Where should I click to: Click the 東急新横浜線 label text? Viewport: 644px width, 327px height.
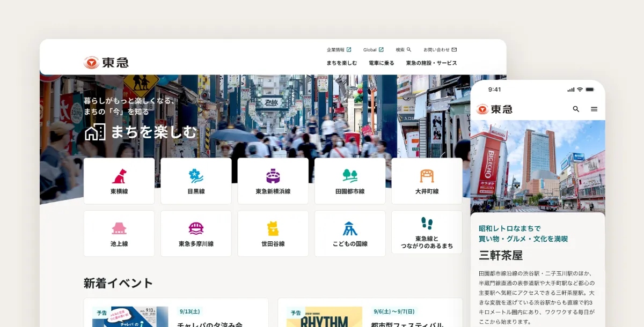click(x=273, y=191)
